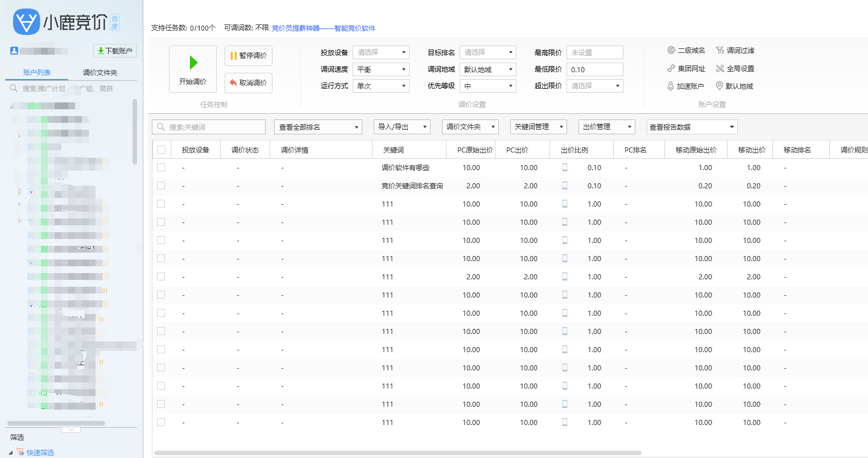Click mobile device icon in 竞价关键词排名查询 row

pos(565,185)
